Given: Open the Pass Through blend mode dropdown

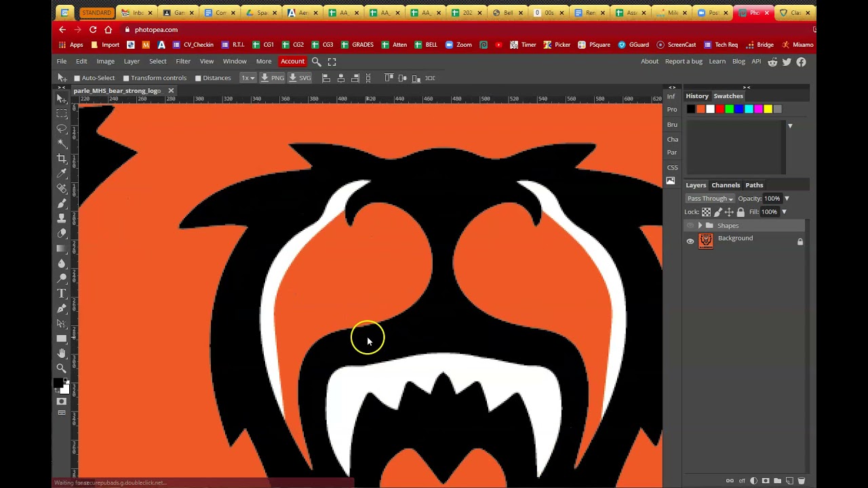Looking at the screenshot, I should point(710,199).
